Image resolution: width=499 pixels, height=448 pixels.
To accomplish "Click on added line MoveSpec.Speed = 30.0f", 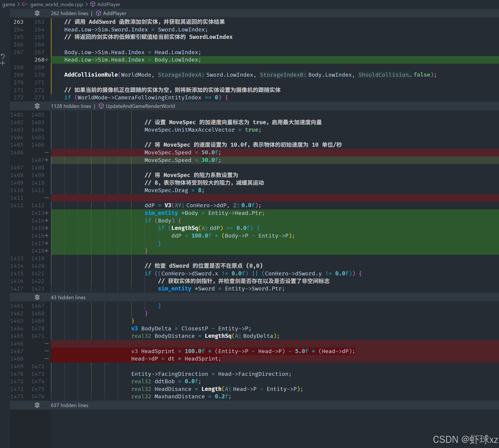I will [x=183, y=160].
